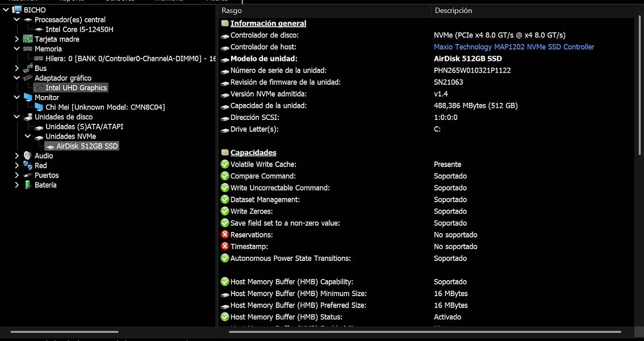Image resolution: width=644 pixels, height=341 pixels.
Task: Click the Adaptador gráfico card icon
Action: [x=28, y=78]
